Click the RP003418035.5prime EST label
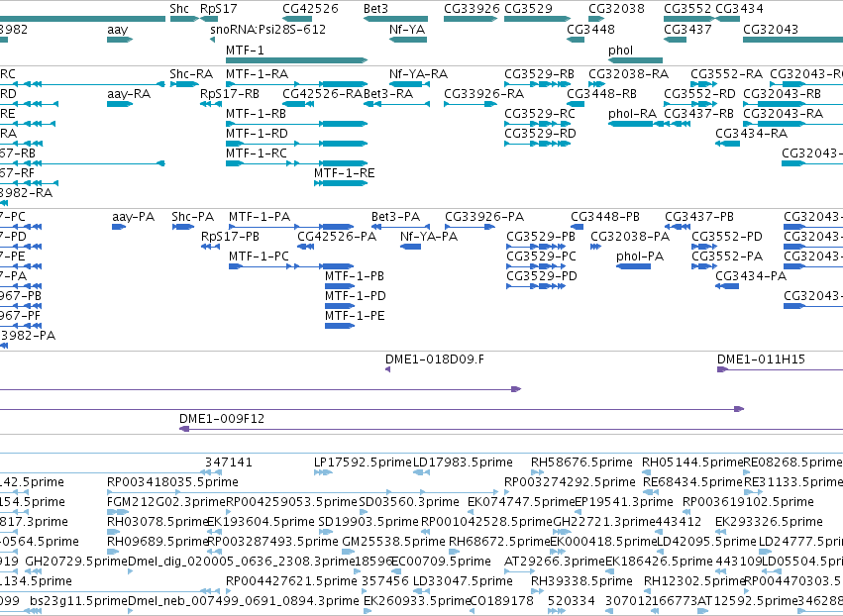Viewport: 843px width, 616px height. click(x=172, y=482)
